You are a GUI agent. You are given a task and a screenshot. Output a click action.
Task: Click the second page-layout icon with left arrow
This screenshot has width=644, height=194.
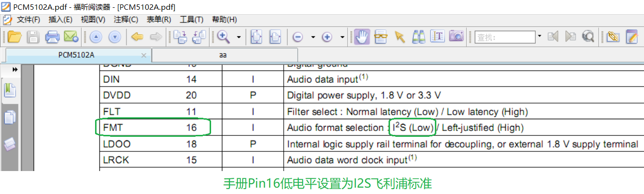(x=199, y=37)
